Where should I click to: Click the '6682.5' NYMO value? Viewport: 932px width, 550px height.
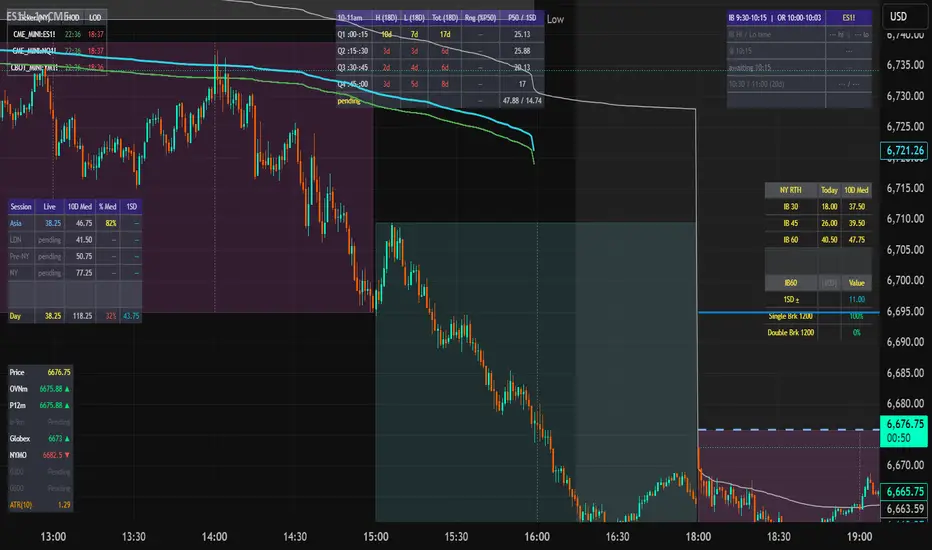coord(52,455)
